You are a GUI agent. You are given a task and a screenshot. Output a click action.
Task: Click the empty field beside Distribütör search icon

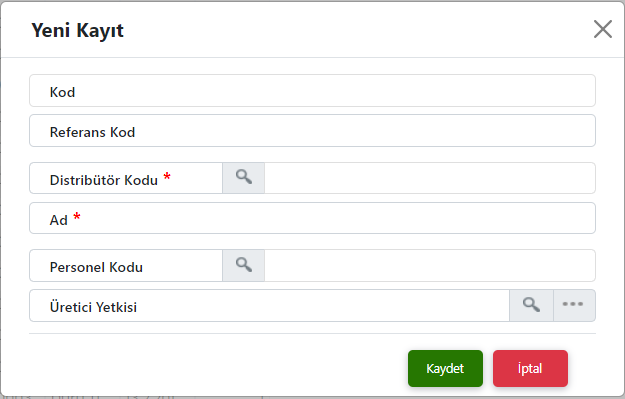point(430,178)
